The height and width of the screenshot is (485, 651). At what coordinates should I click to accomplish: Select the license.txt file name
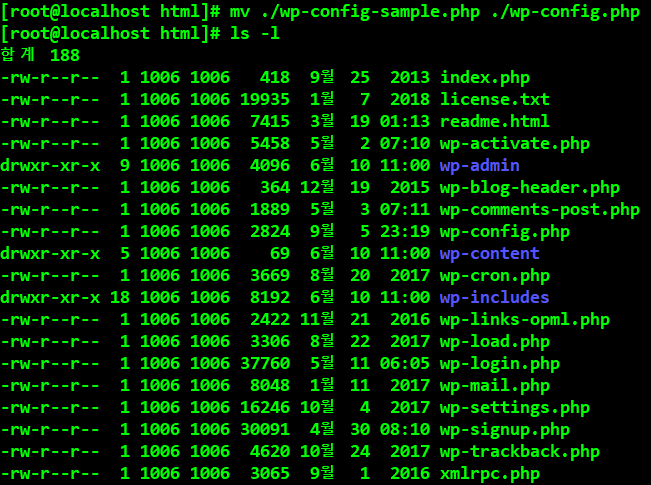click(495, 100)
